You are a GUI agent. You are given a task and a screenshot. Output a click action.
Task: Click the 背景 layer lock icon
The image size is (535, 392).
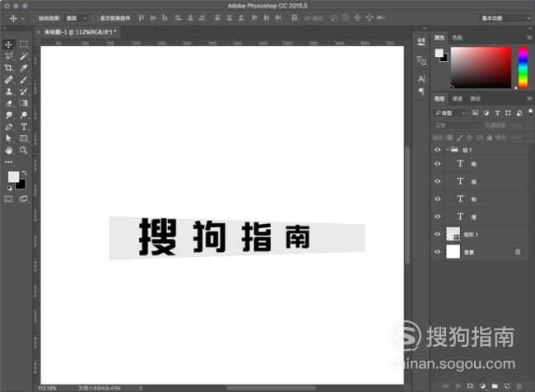click(x=518, y=252)
